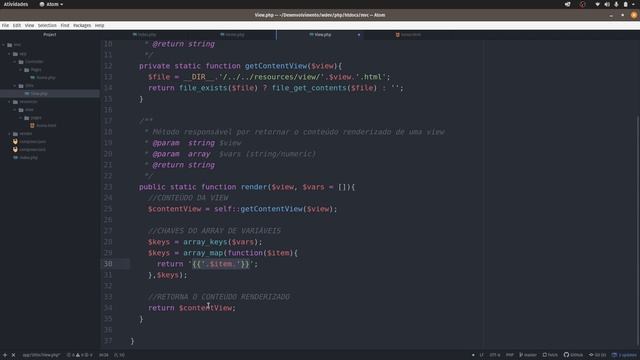Click the volume icon in system tray
The width and height of the screenshot is (640, 360).
607,4
